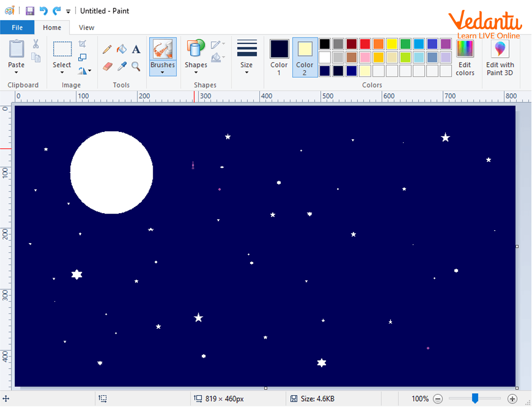Expand the Paste dropdown arrow

[16, 73]
